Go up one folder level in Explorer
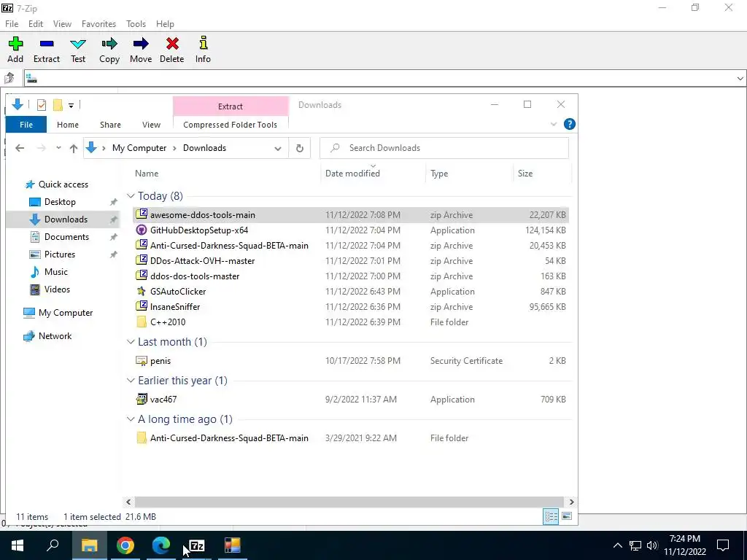This screenshot has height=560, width=747. point(74,148)
